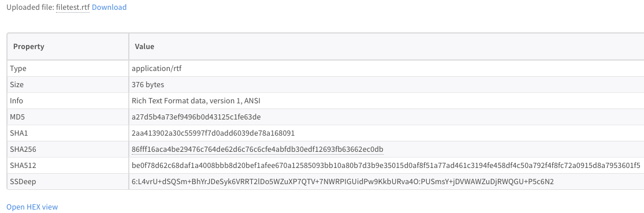Open HEX view link

point(32,207)
